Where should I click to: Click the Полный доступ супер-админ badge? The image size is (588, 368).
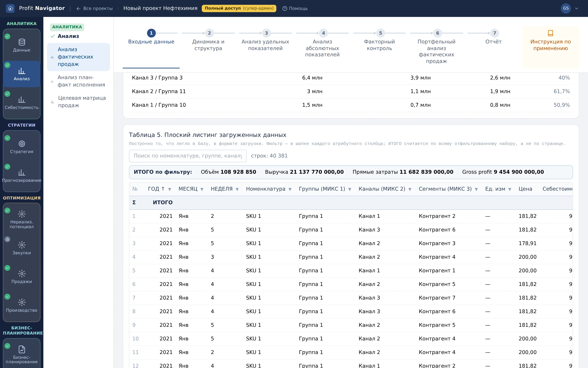(239, 8)
